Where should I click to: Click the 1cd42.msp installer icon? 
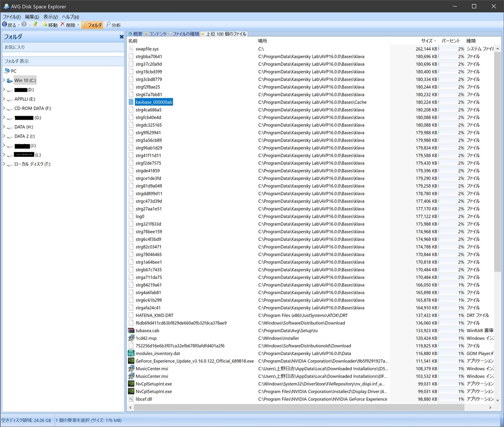(x=131, y=338)
